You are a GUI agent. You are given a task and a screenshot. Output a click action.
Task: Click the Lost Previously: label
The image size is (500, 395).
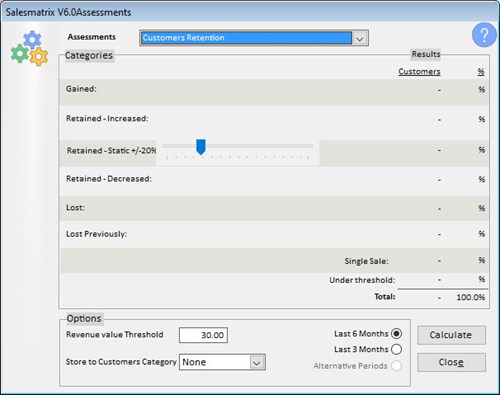96,234
